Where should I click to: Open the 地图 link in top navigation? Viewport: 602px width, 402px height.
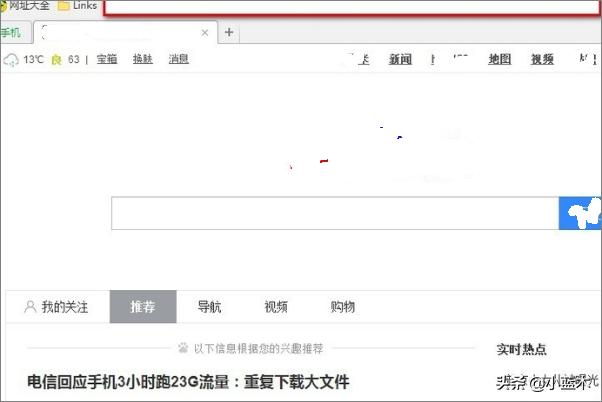[x=499, y=60]
